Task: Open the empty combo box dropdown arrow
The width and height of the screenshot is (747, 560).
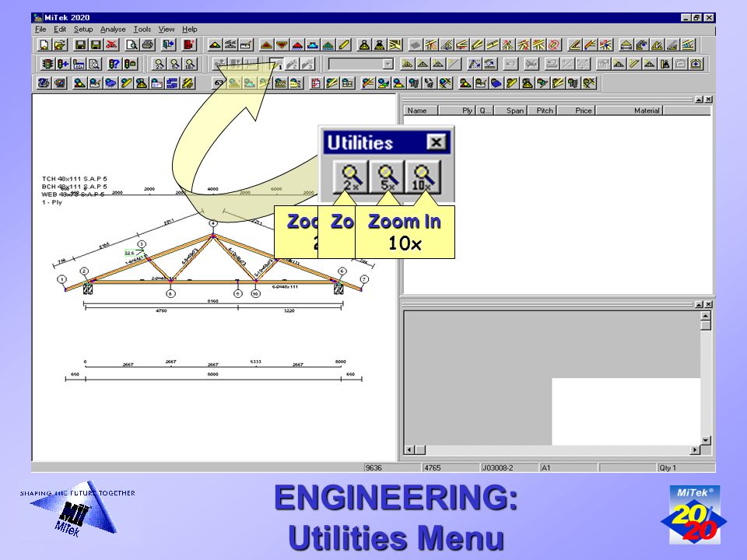Action: point(388,64)
